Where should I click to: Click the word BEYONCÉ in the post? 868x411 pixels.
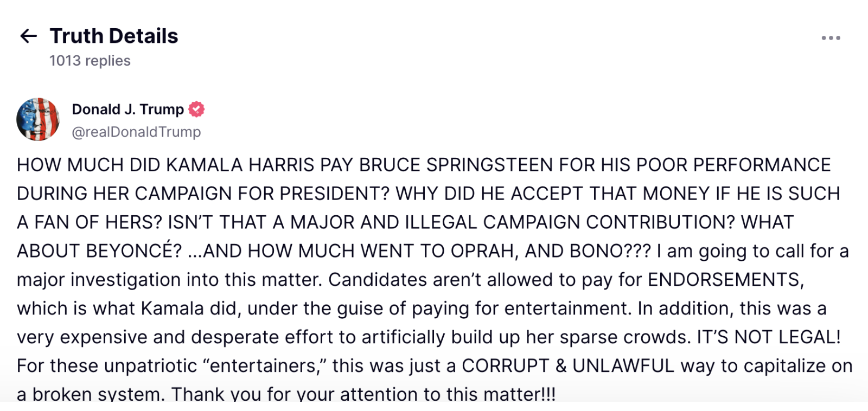click(133, 251)
